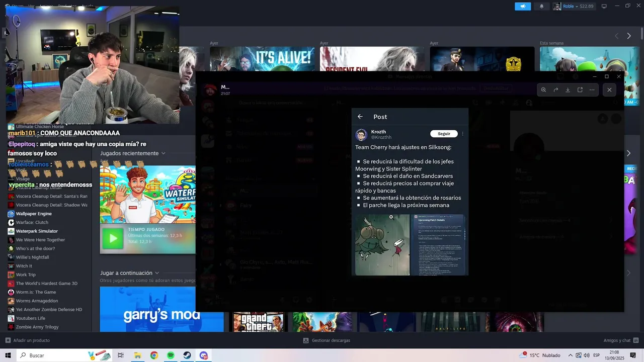Open Resident Evil news card
Viewport: 644px width, 362px height.
click(x=372, y=59)
